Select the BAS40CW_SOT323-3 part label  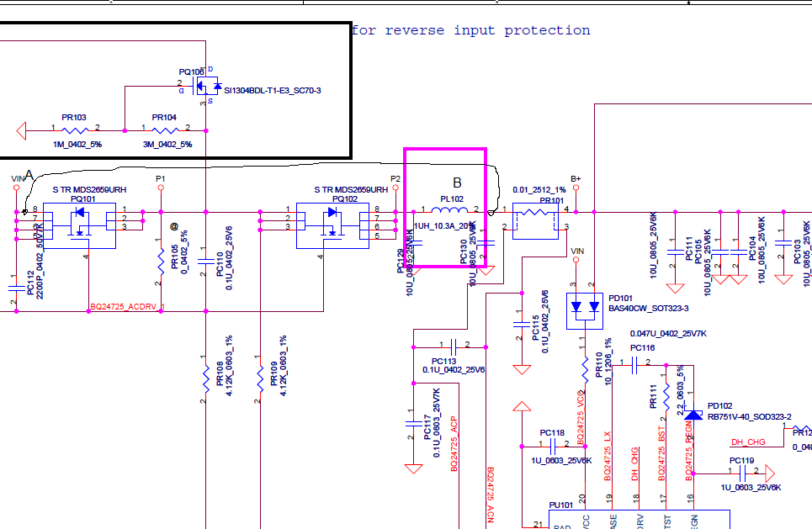click(x=649, y=309)
